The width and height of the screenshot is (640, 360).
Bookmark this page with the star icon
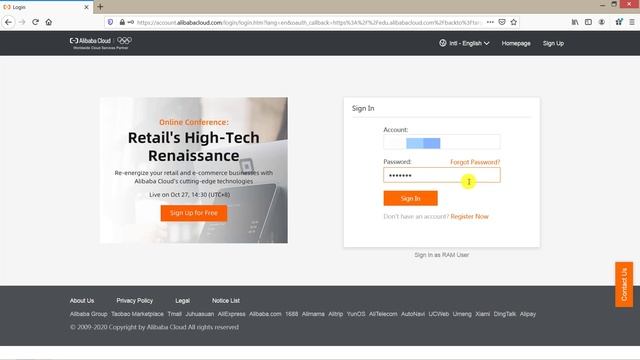513,22
